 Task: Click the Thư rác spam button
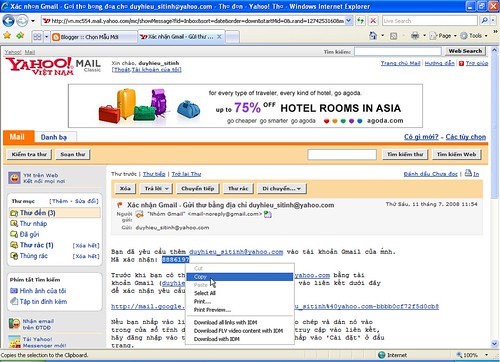click(x=238, y=189)
